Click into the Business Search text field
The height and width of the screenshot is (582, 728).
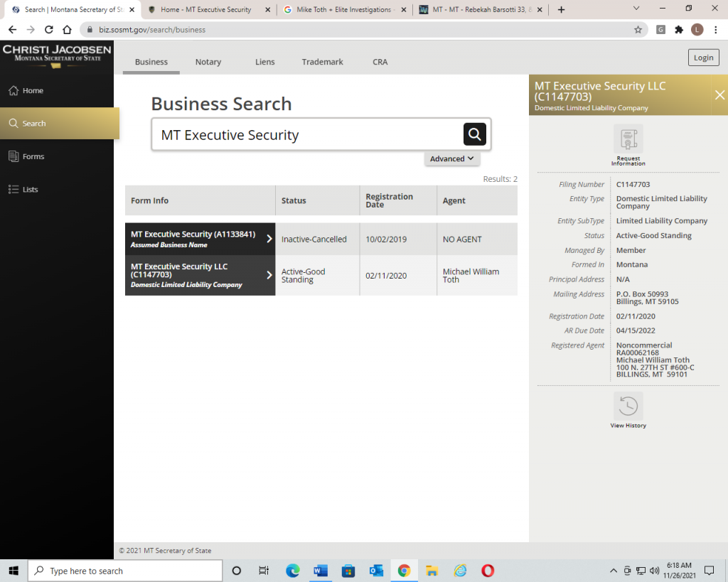click(x=306, y=134)
